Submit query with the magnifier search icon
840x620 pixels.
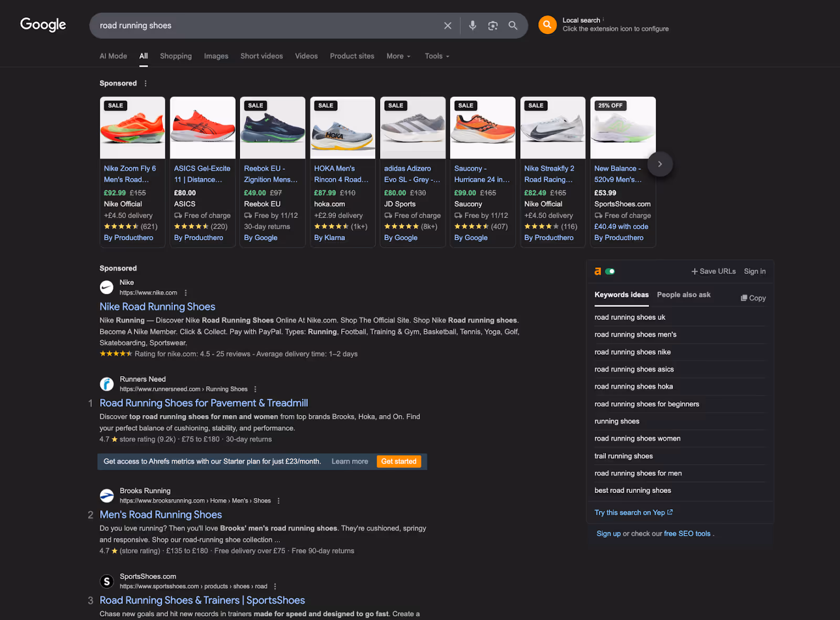513,25
